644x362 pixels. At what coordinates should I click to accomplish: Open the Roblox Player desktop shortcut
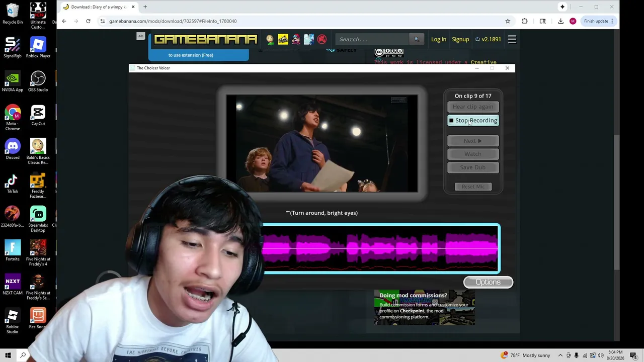click(38, 48)
